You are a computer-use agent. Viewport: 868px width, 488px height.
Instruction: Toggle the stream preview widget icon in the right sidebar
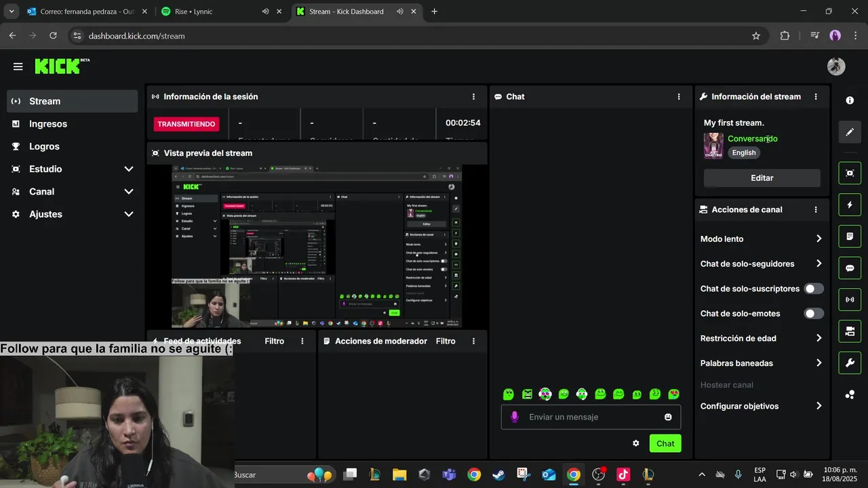coord(850,173)
